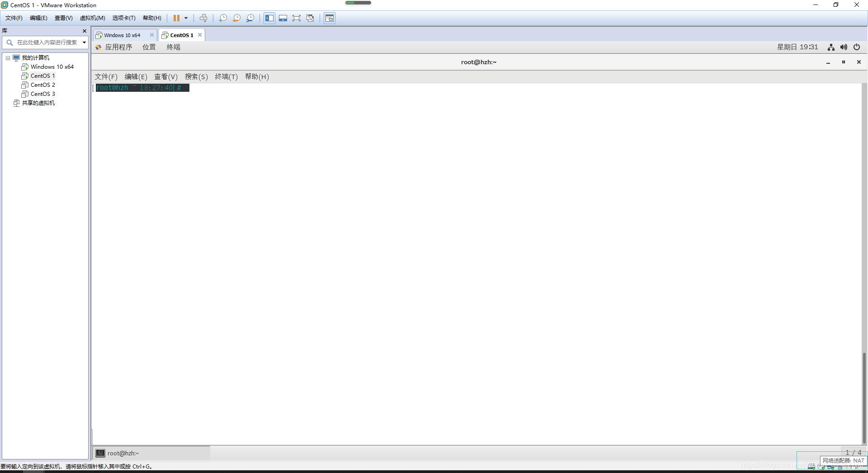Open VMware 查看(V) menu
Viewport: 868px width, 473px height.
(x=64, y=18)
